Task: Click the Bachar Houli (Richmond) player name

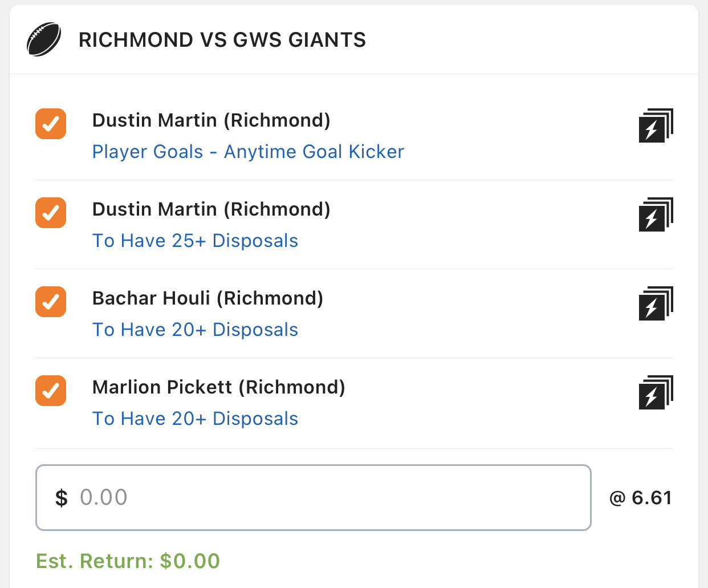Action: (207, 298)
